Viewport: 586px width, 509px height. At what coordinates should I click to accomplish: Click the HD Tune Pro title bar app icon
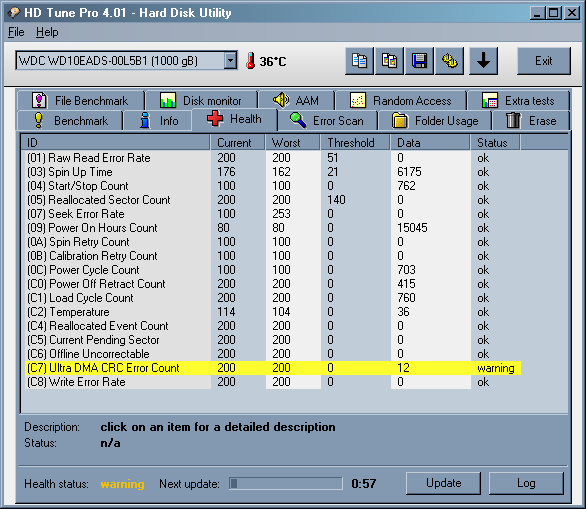point(13,12)
